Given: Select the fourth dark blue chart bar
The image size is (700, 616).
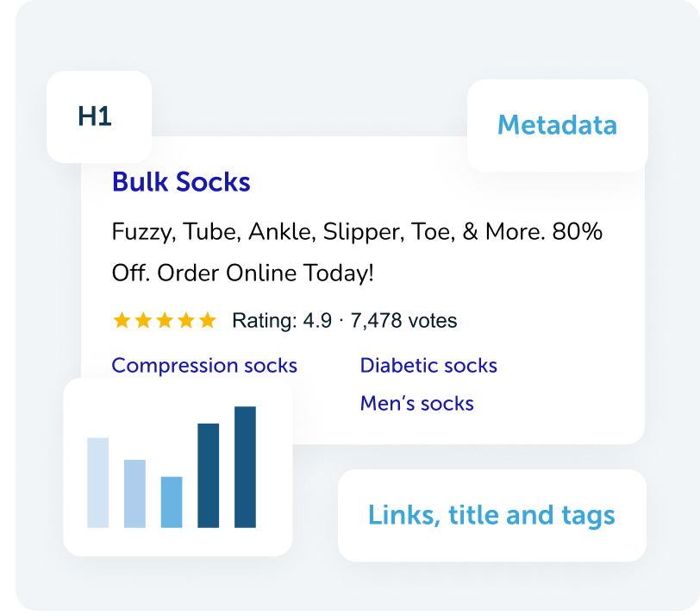Looking at the screenshot, I should tap(209, 475).
